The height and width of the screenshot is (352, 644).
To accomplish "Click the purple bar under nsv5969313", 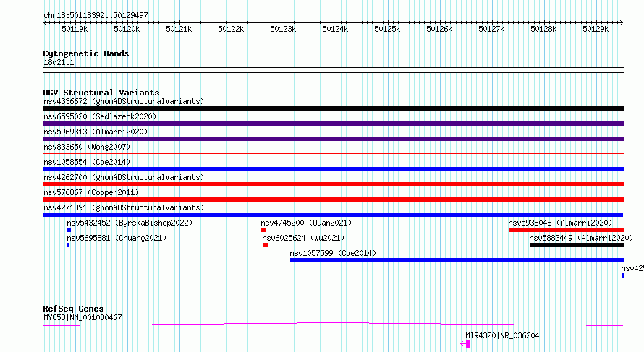I will pos(333,139).
